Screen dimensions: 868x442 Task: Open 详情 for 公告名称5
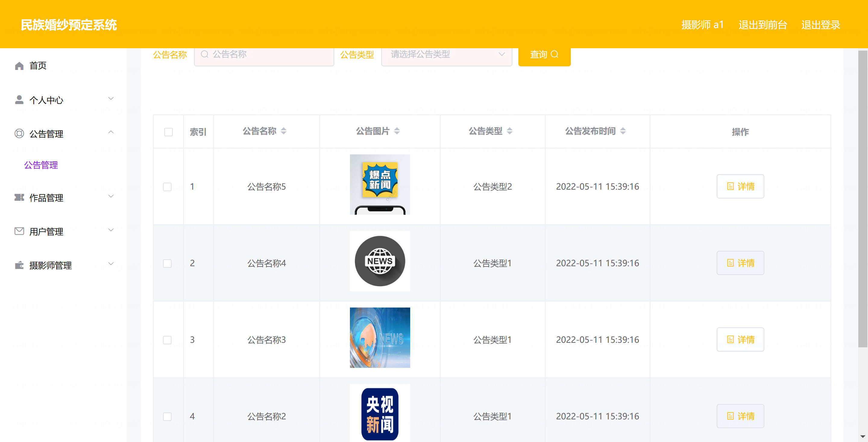tap(740, 186)
